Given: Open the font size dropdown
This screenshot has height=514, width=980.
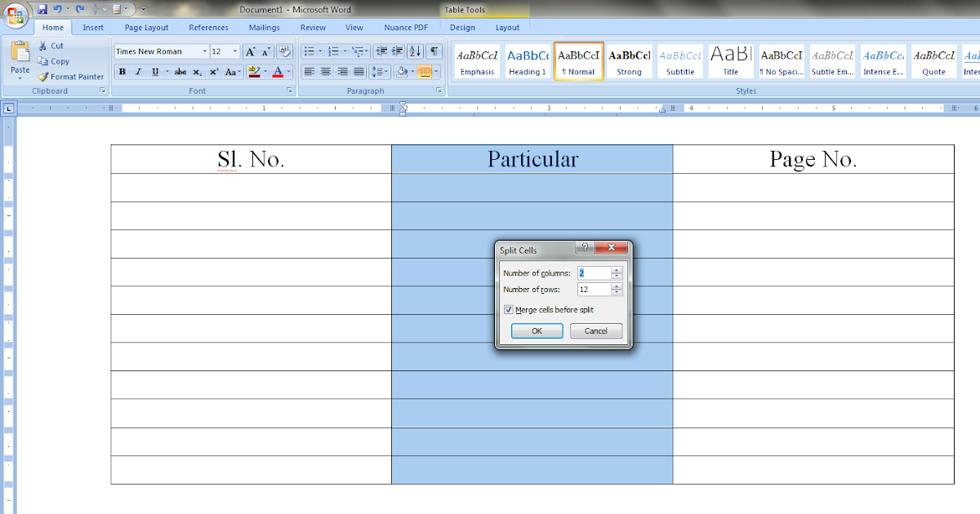Looking at the screenshot, I should (234, 50).
